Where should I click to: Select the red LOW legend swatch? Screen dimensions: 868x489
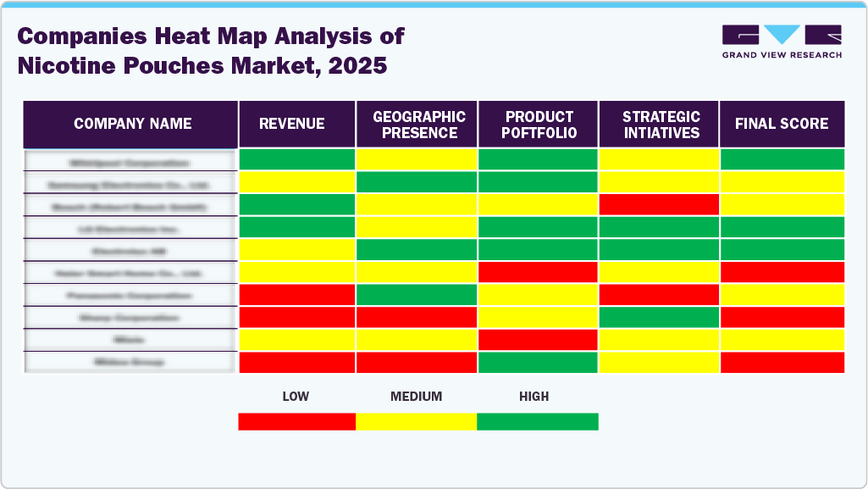coord(296,420)
